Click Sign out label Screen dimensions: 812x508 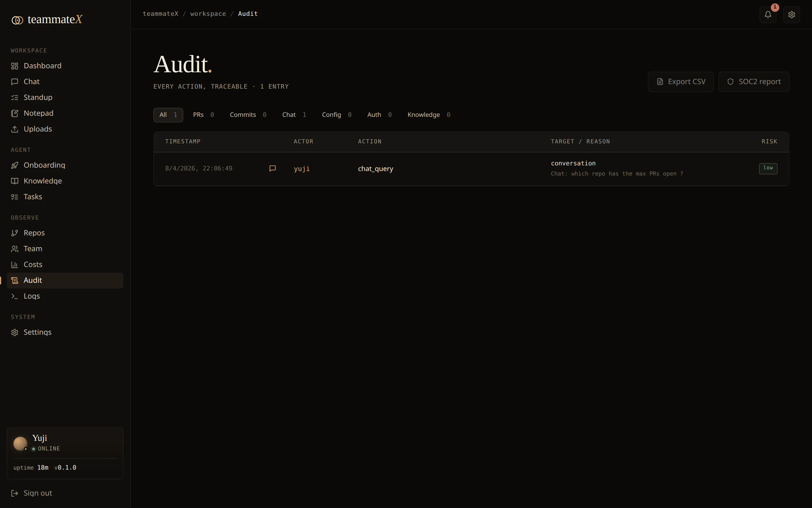38,493
